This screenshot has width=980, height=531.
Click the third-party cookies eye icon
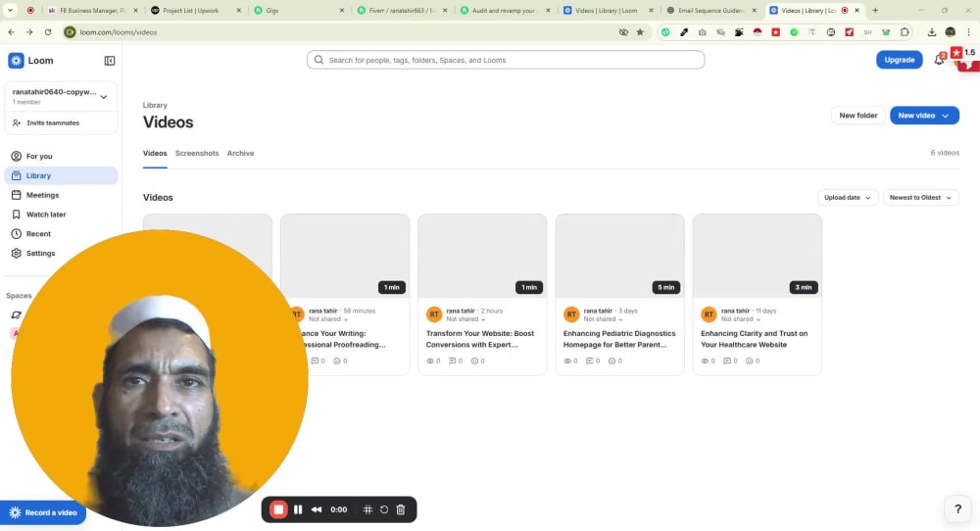pos(623,32)
